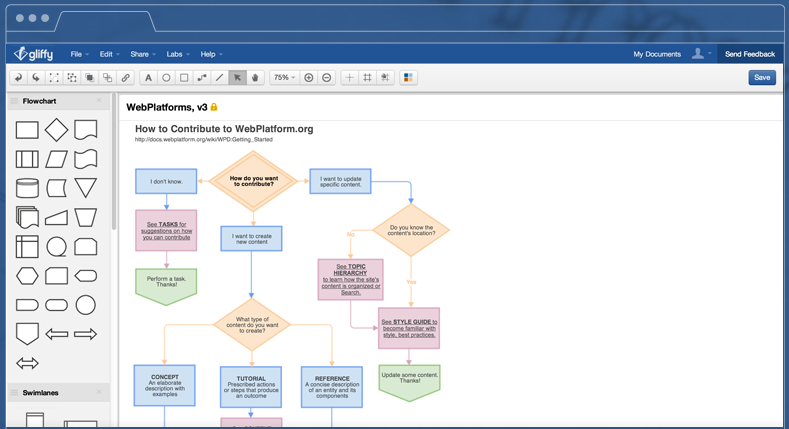Select the Text tool (A icon)
Screen dimensions: 789x429
tap(148, 77)
